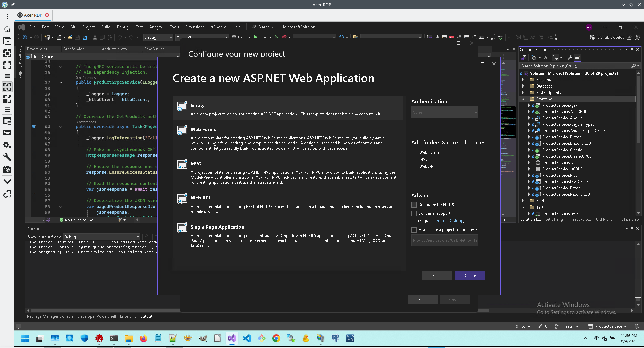Select the Web API project template
644x348 pixels.
tap(288, 204)
